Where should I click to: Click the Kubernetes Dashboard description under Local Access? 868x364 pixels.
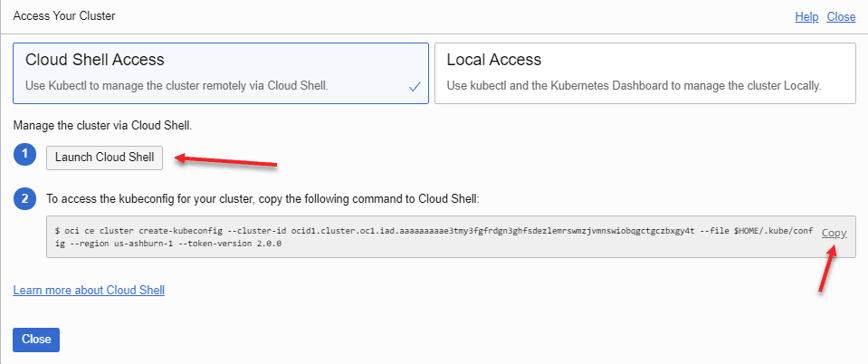coord(634,86)
